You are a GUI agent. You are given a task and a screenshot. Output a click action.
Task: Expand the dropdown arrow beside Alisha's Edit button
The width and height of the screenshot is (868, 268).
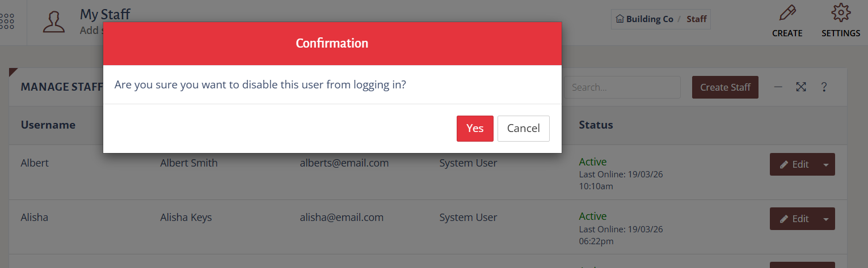pos(826,219)
